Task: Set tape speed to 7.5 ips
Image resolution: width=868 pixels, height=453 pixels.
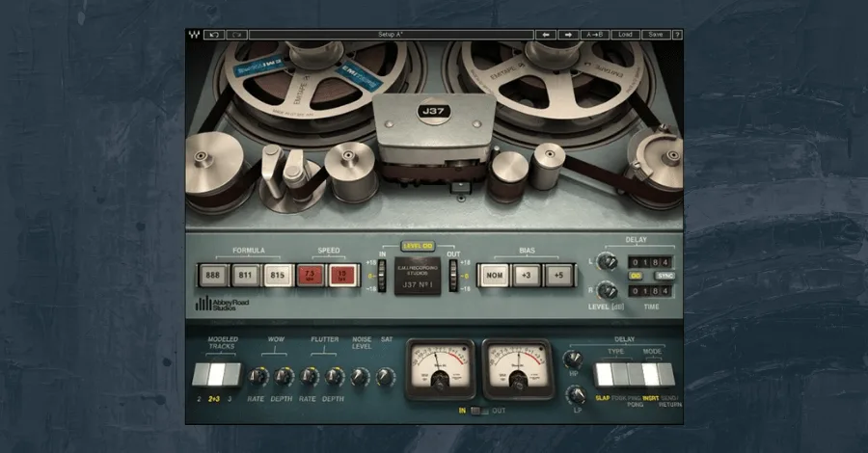Action: click(x=310, y=275)
